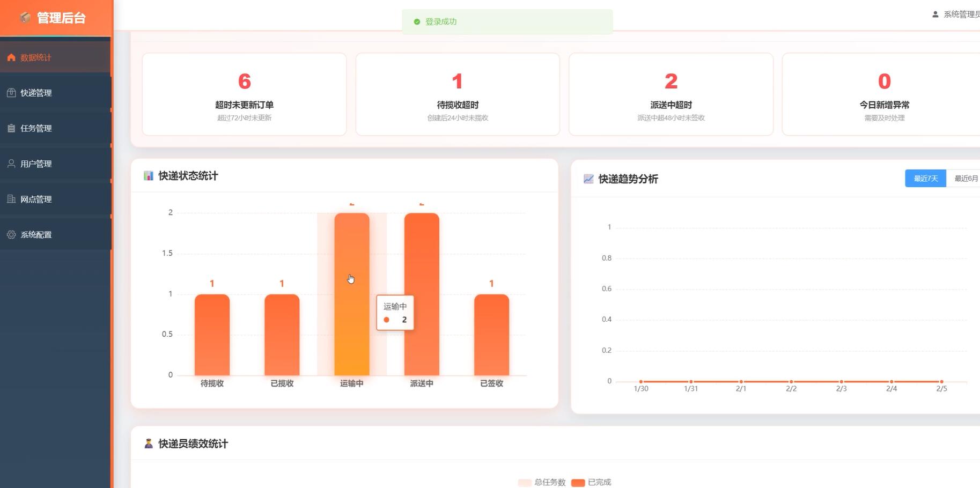Click the highlighted 运输中 bar

coord(352,294)
